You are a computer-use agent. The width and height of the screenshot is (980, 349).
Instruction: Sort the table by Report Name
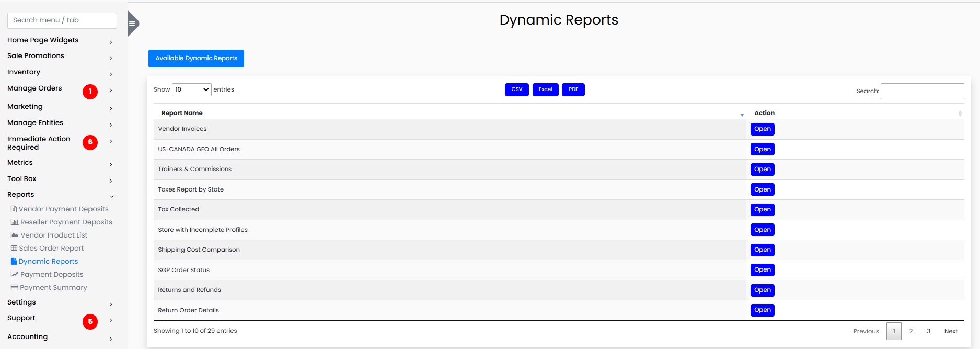182,113
